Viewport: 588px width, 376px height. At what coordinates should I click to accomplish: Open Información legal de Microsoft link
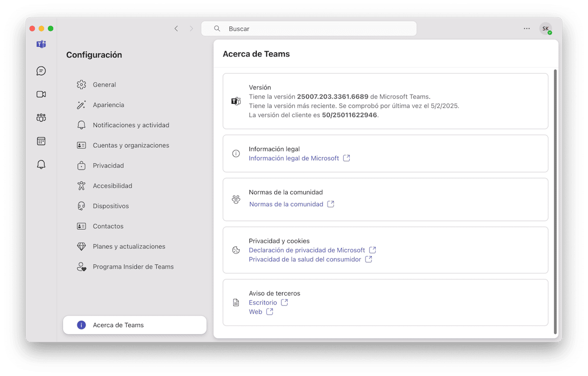(x=294, y=159)
